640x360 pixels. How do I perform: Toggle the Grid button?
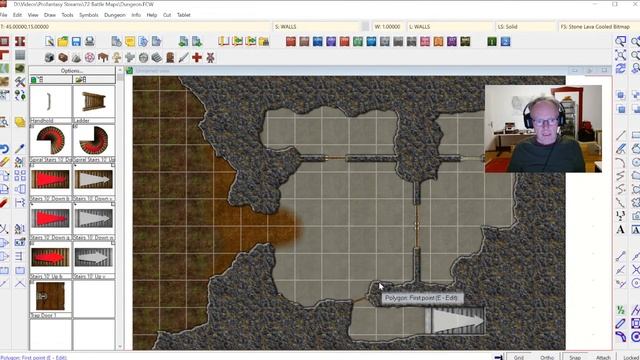tap(519, 357)
